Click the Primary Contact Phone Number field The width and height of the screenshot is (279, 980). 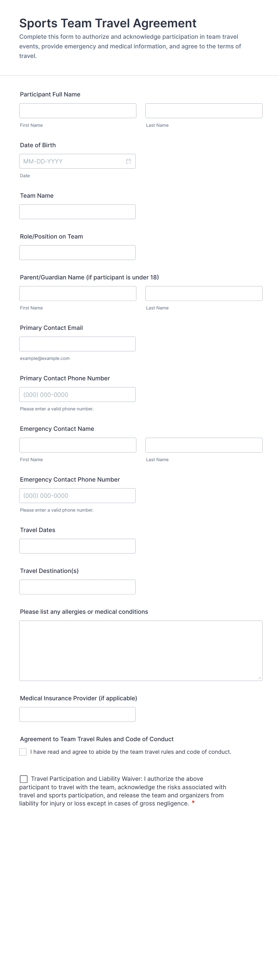click(77, 394)
